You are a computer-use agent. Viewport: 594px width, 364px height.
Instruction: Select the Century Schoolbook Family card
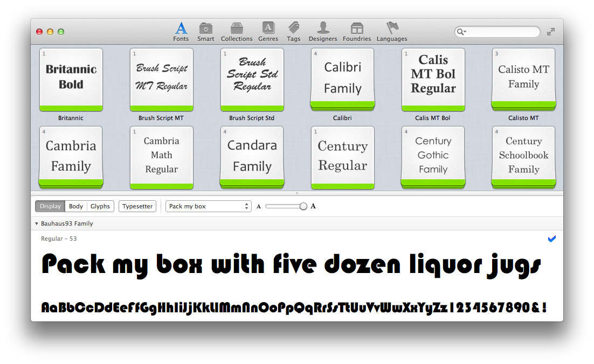523,157
